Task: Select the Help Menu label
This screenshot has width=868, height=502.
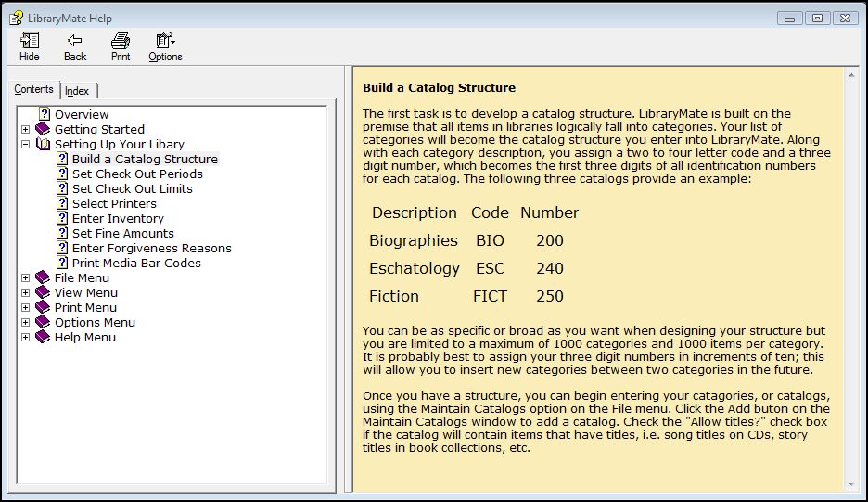Action: 85,338
